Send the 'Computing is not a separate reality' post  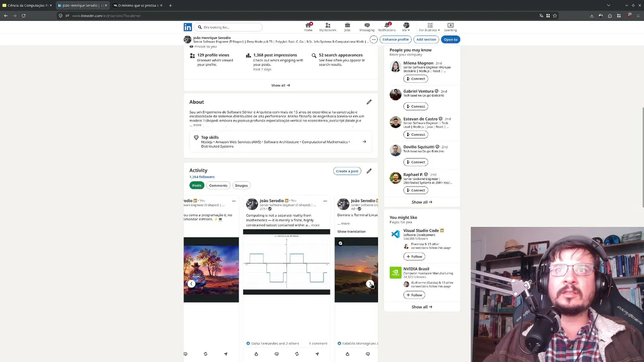(317, 354)
